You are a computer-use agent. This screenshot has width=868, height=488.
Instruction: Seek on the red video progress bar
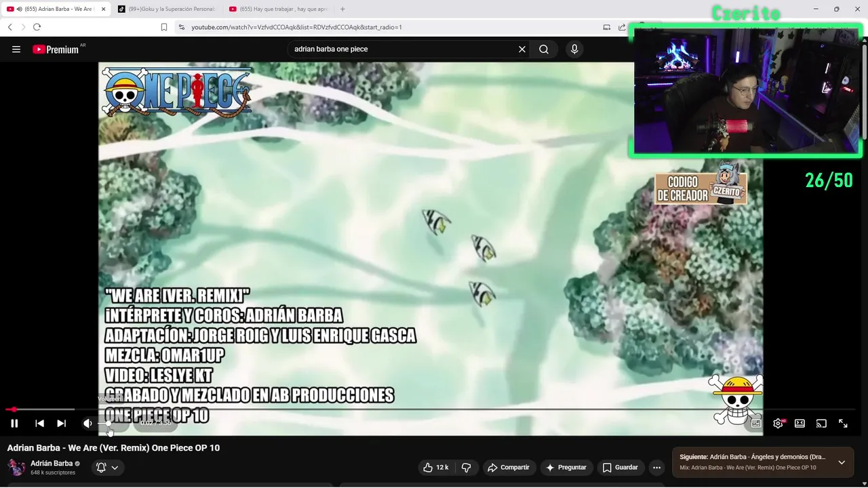431,409
